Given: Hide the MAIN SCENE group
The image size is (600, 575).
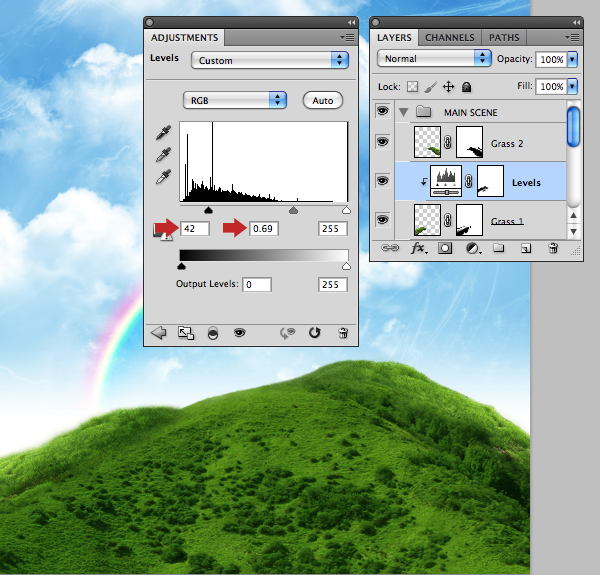Looking at the screenshot, I should (x=382, y=111).
